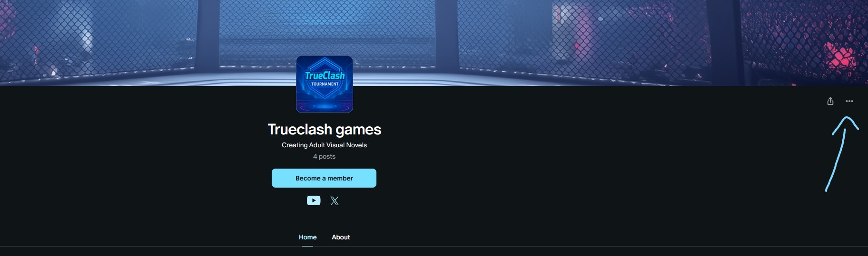Open the share page icon

pos(830,101)
